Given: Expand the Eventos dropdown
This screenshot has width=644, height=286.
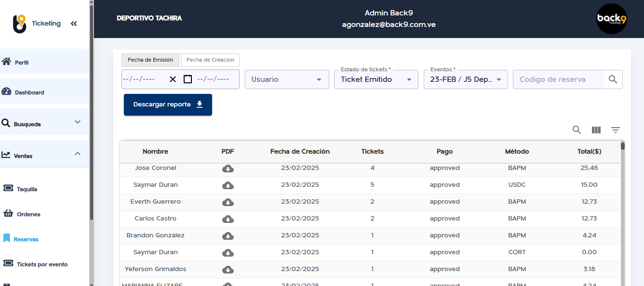Looking at the screenshot, I should (x=466, y=79).
